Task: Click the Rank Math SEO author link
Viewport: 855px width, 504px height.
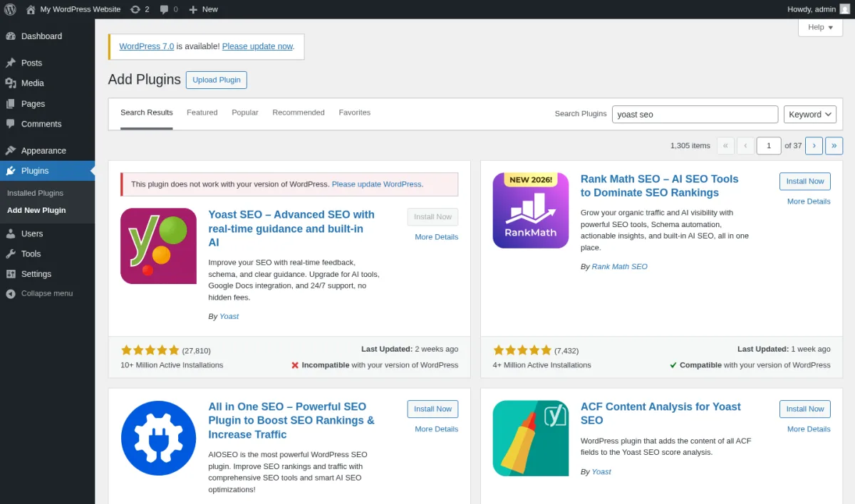Action: (x=619, y=267)
